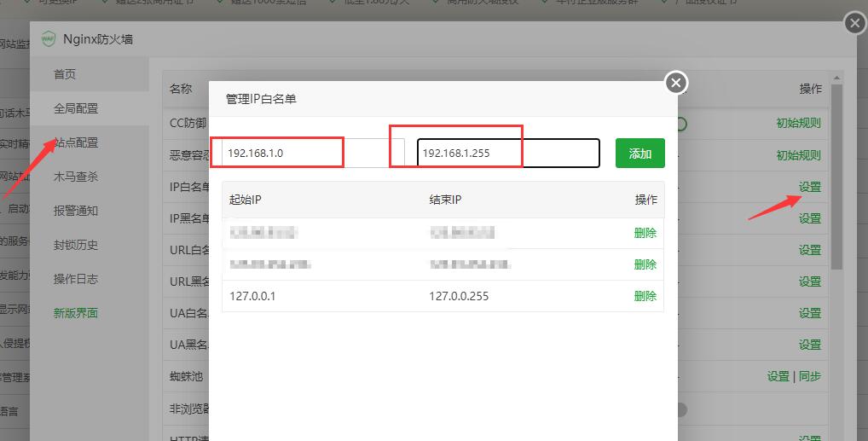868x441 pixels.
Task: Delete the second blurred whitelist row
Action: click(645, 264)
